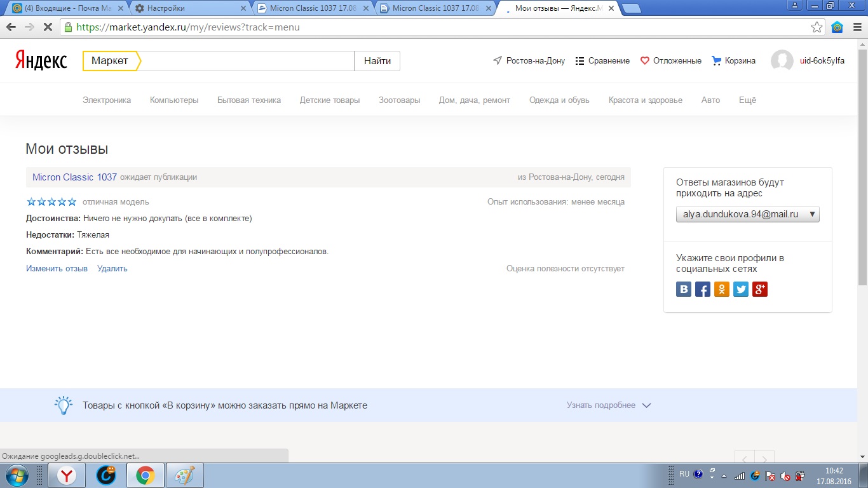Open "Детские товары" category
This screenshot has height=488, width=868.
(330, 100)
